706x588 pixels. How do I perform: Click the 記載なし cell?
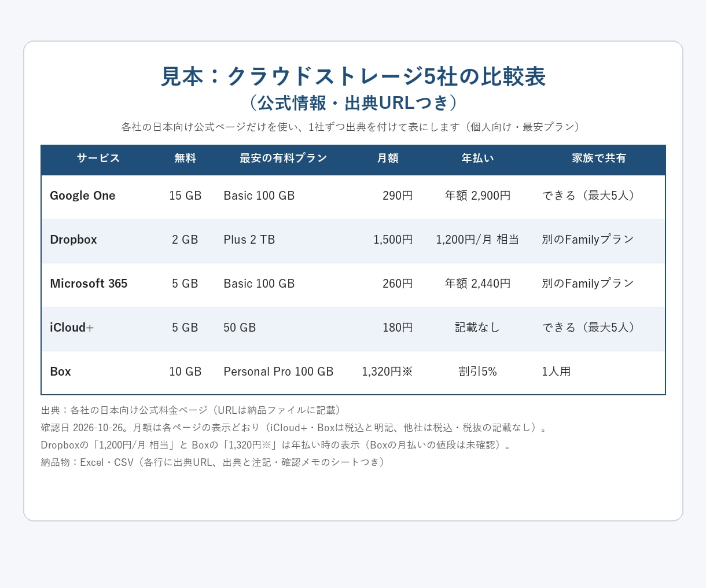click(x=477, y=328)
